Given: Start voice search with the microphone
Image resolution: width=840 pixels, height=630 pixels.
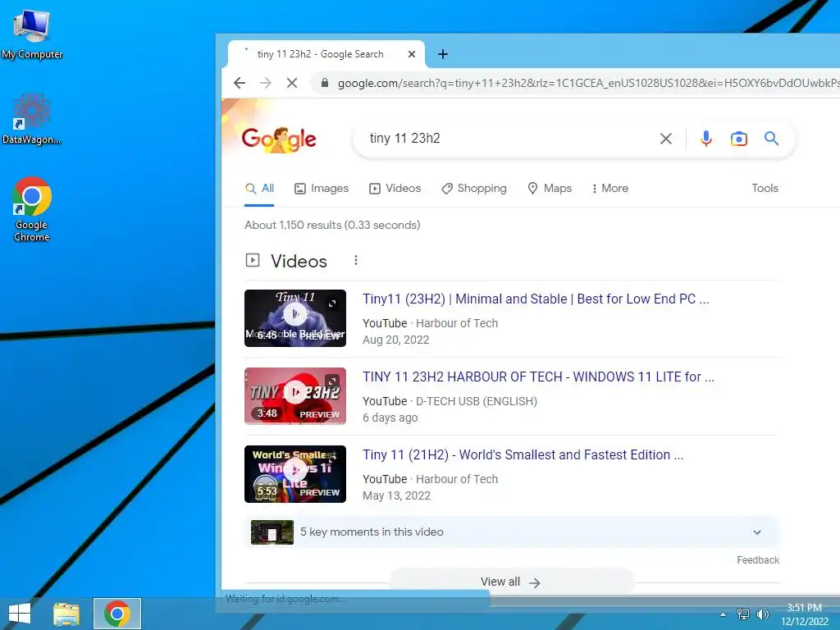Looking at the screenshot, I should tap(706, 139).
